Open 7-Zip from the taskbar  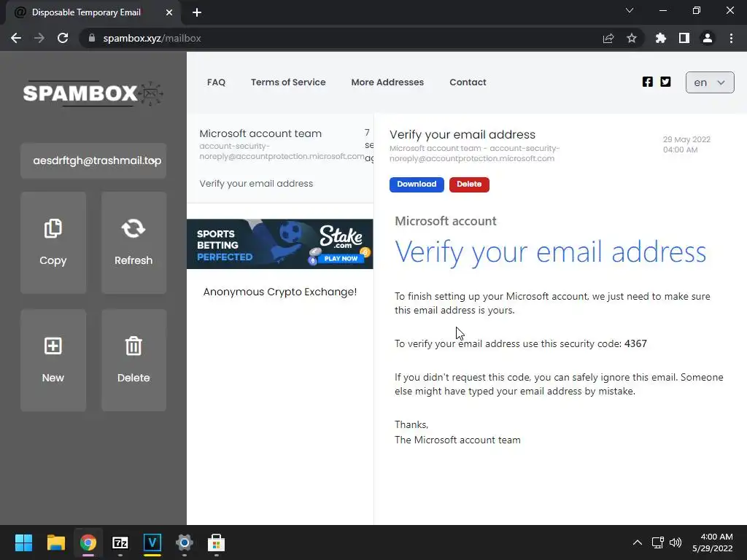tap(120, 542)
